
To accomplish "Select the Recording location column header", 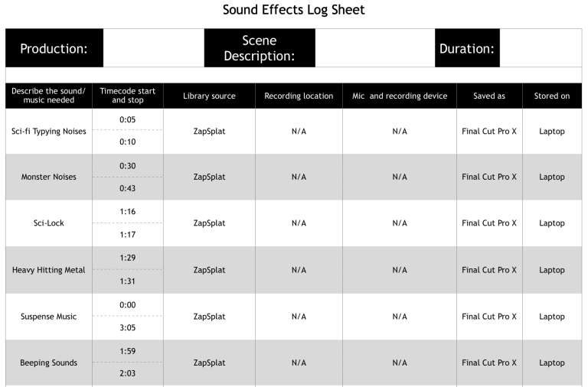I will pos(299,96).
